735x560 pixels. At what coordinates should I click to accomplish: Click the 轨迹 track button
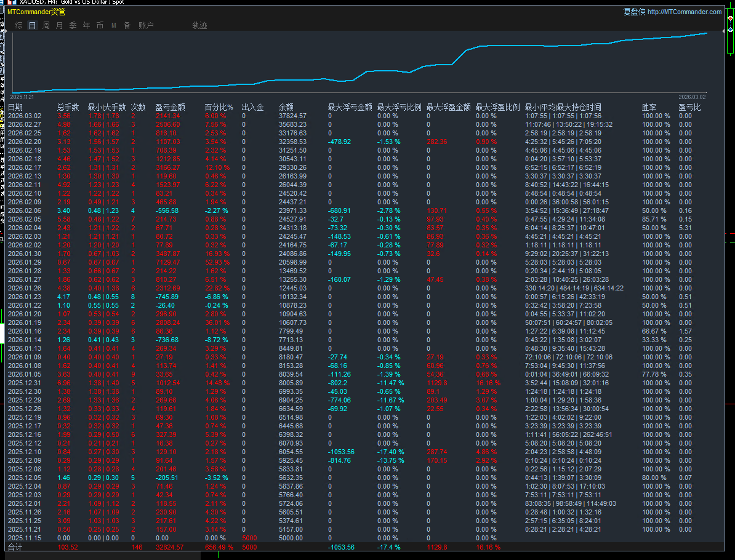tap(200, 25)
